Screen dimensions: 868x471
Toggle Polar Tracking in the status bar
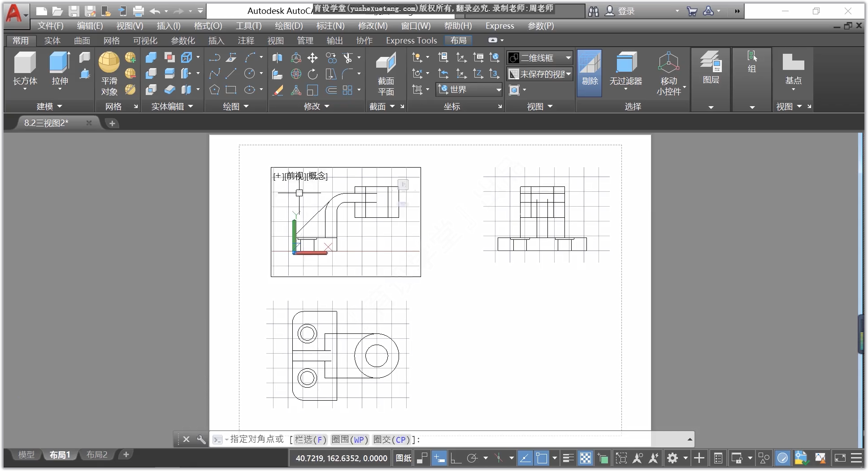(473, 458)
